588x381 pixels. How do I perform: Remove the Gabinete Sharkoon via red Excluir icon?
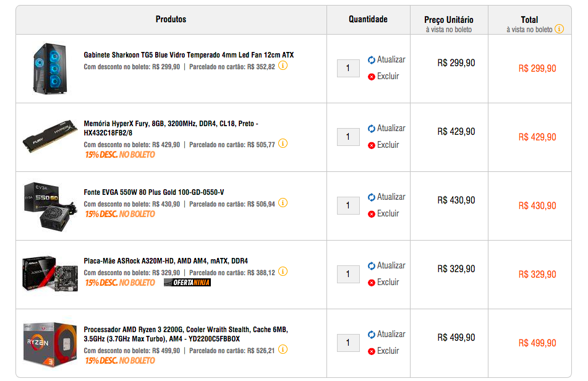[x=371, y=77]
